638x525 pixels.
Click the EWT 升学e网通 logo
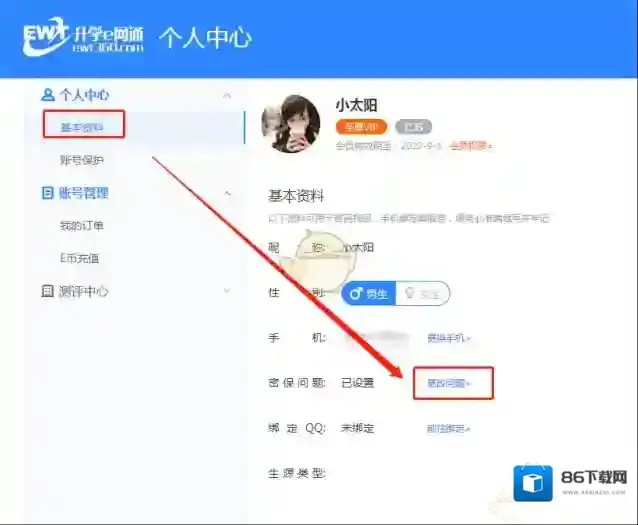click(x=83, y=36)
